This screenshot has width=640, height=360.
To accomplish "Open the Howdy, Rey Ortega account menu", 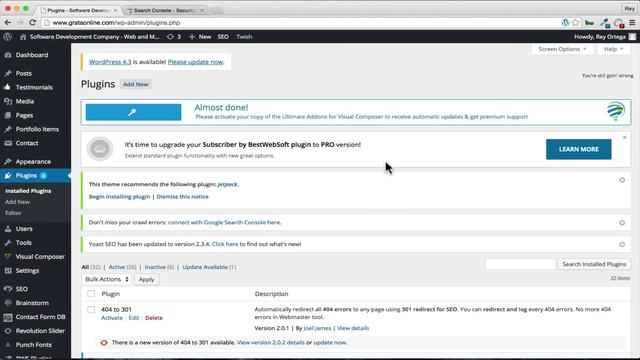I will click(605, 37).
